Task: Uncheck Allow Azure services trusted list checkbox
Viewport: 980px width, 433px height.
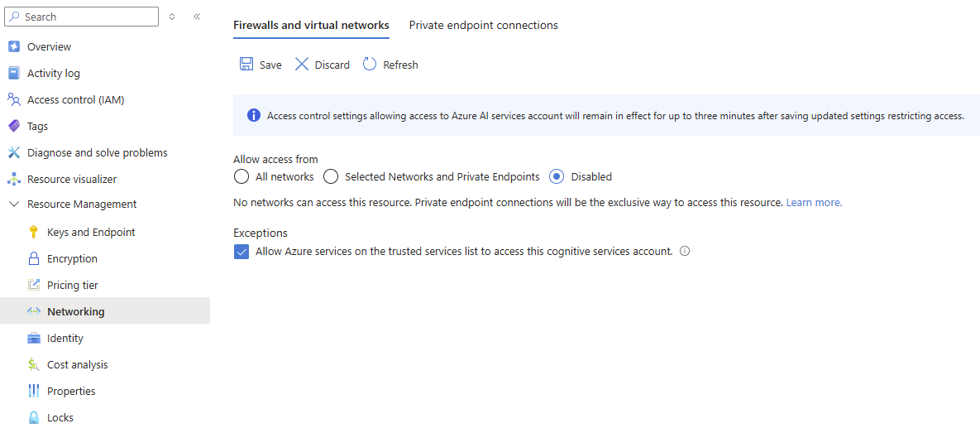Action: [241, 252]
